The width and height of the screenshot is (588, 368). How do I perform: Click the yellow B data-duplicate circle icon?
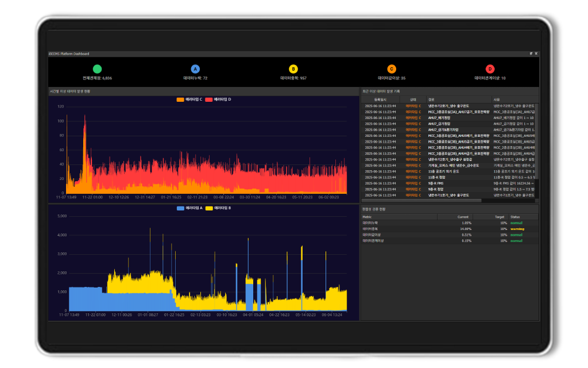click(x=293, y=69)
